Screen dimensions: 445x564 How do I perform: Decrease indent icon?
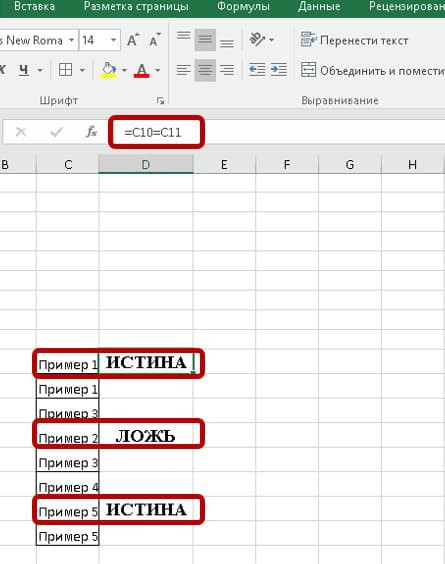click(x=257, y=69)
